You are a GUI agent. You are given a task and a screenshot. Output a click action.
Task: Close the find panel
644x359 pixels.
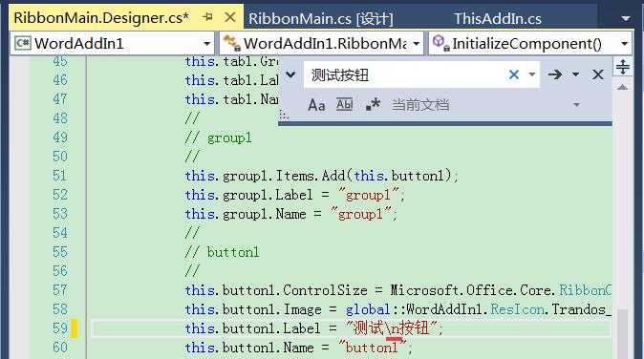598,74
